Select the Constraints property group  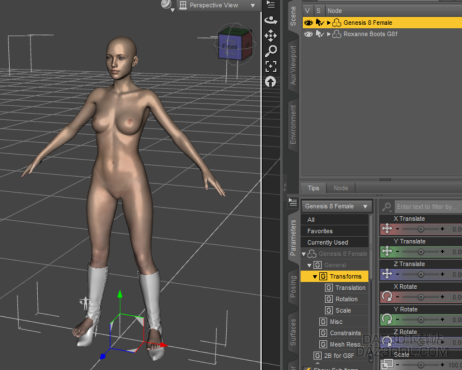(345, 333)
